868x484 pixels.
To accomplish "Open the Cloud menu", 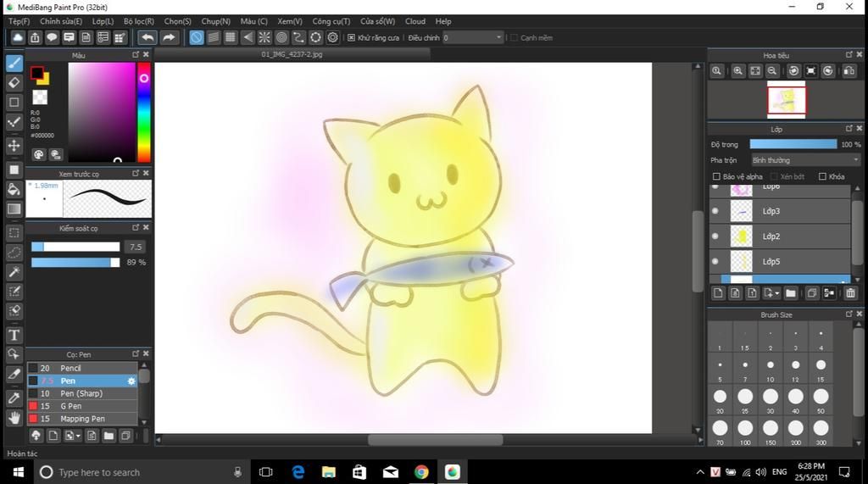I will point(415,21).
